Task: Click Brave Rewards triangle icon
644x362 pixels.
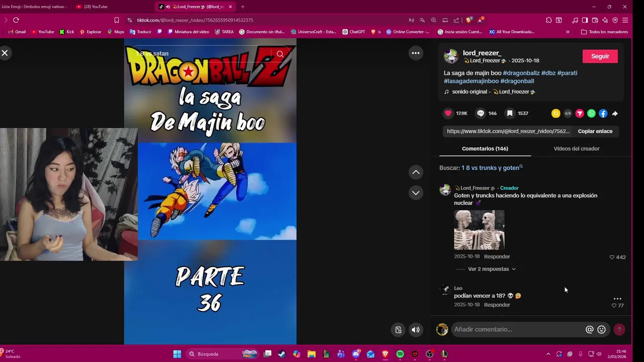Action: pyautogui.click(x=480, y=20)
